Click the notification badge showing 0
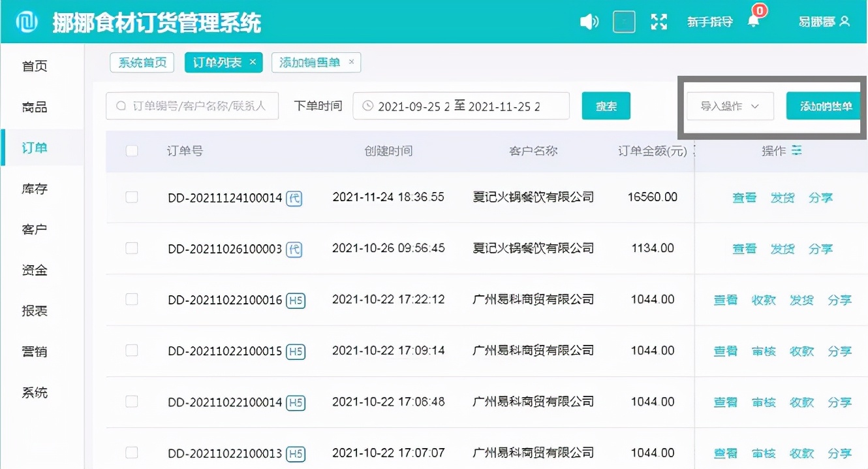Viewport: 868px width, 469px height. pos(758,12)
